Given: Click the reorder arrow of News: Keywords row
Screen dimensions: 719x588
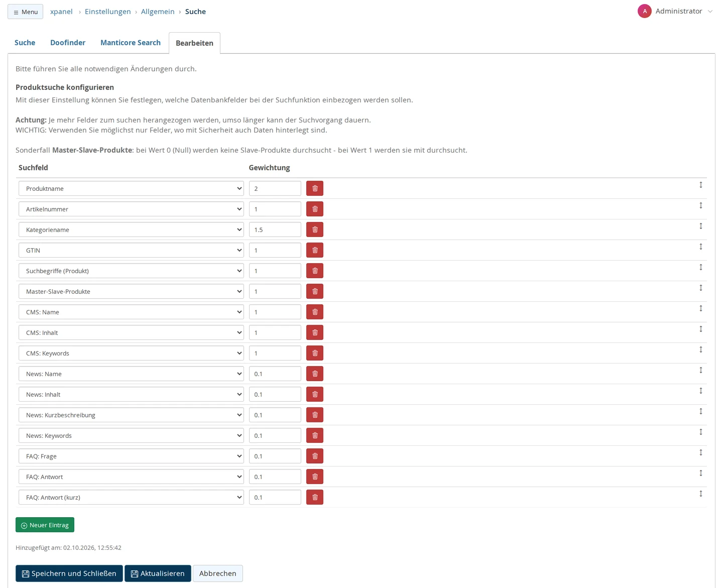Looking at the screenshot, I should click(x=701, y=432).
